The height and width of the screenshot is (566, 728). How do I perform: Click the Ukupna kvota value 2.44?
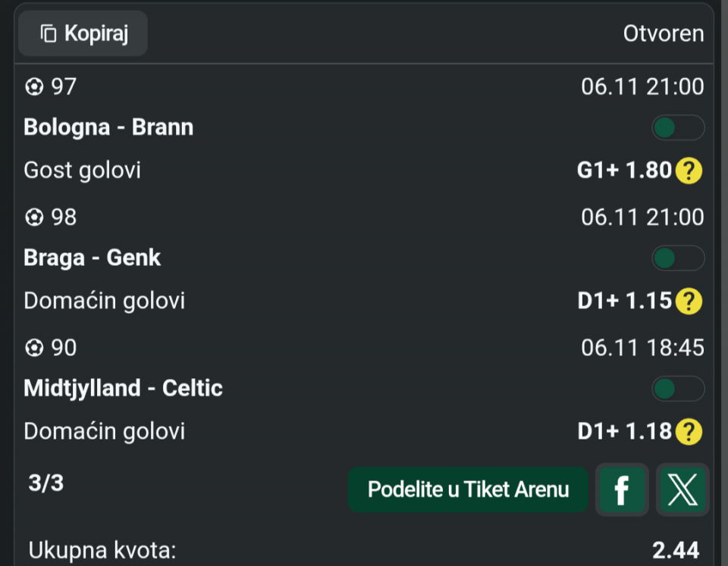tap(675, 550)
